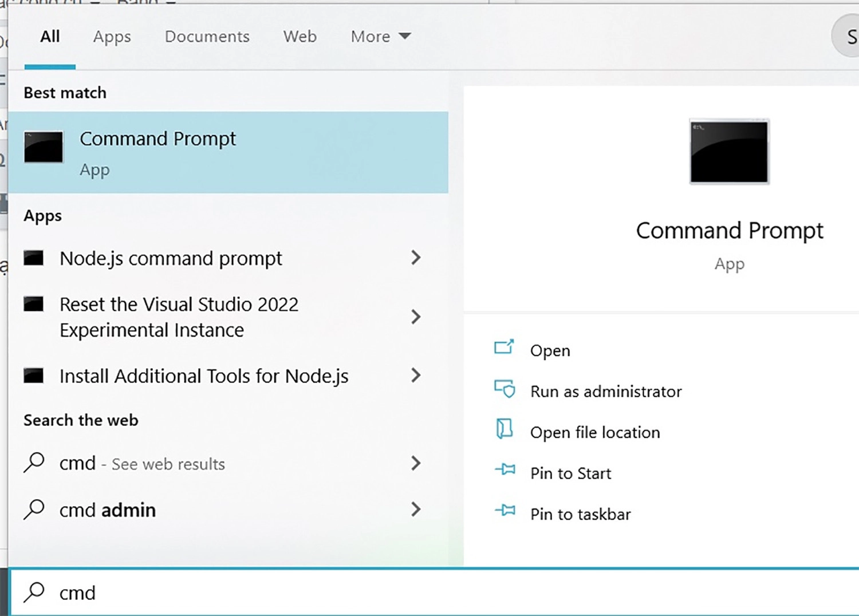Click the user account avatar button

pyautogui.click(x=848, y=36)
